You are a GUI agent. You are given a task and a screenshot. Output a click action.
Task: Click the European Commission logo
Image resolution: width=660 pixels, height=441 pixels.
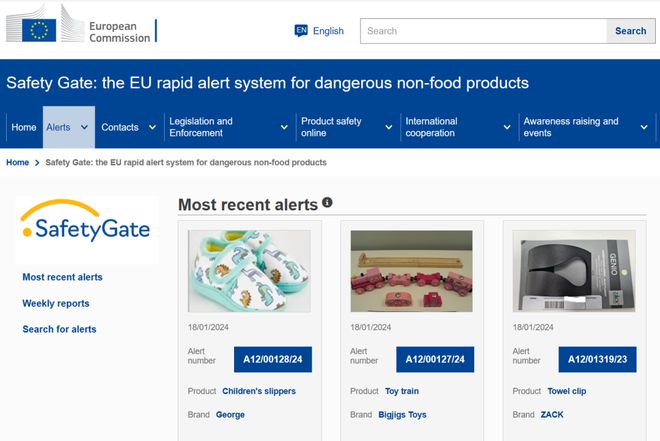81,25
